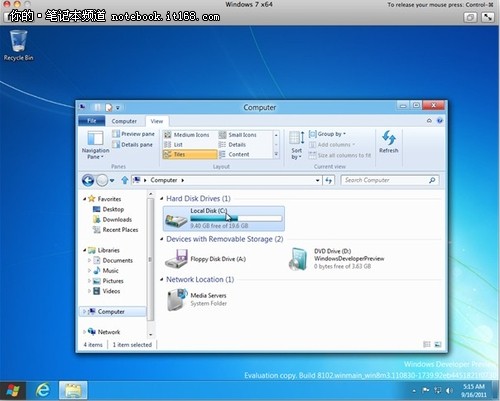This screenshot has width=500, height=401.
Task: Collapse the Hard Disk Drives group
Action: (x=162, y=199)
